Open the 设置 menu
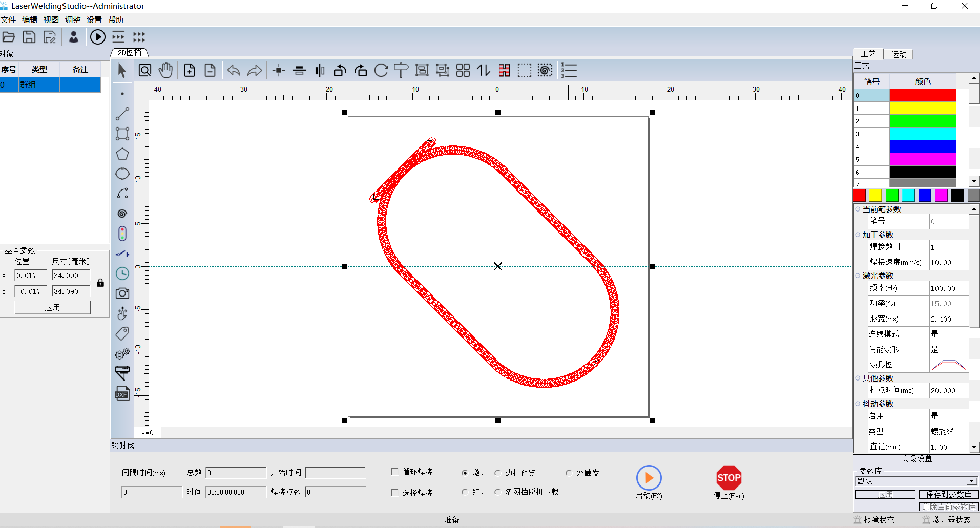 (94, 19)
